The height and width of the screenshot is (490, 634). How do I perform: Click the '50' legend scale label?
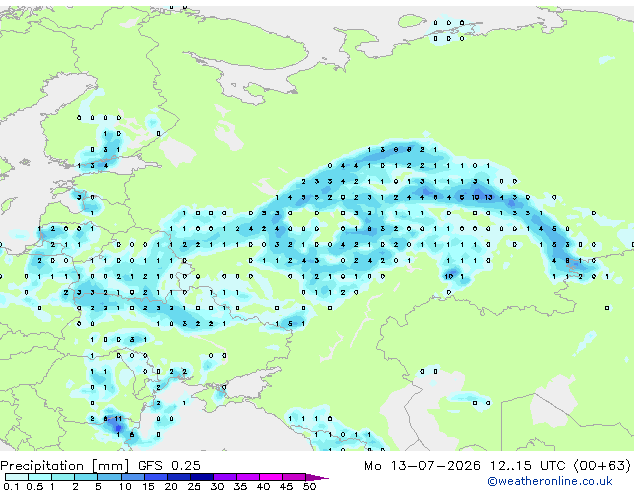pyautogui.click(x=309, y=486)
